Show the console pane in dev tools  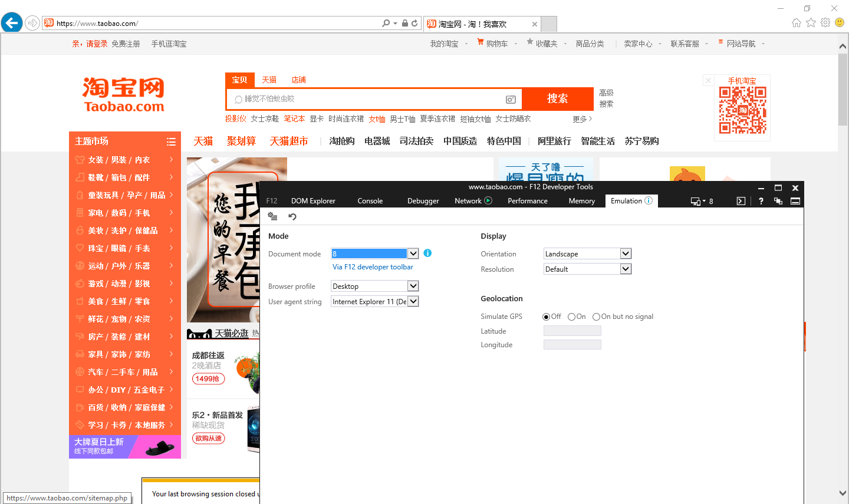(741, 201)
